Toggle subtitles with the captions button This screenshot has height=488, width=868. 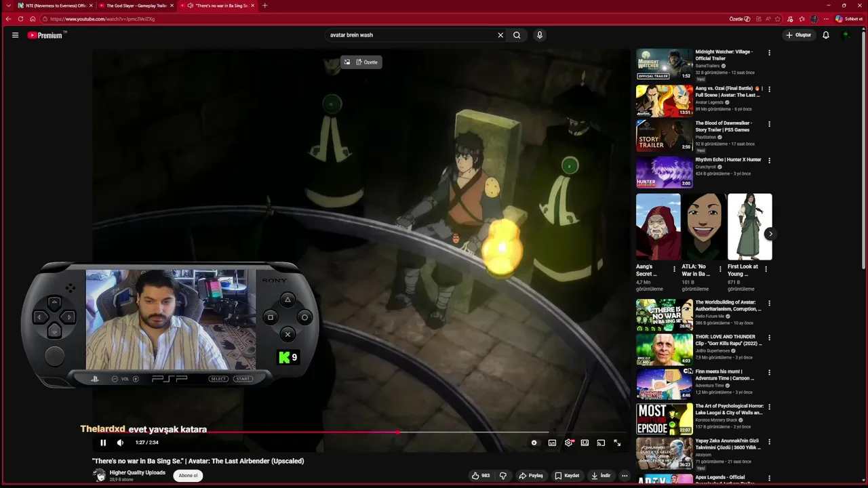click(552, 443)
